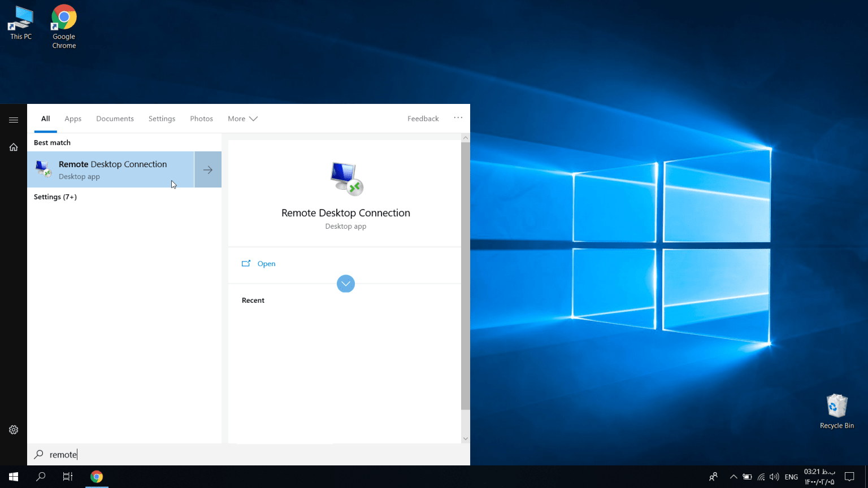Open the This PC desktop icon

pyautogui.click(x=21, y=23)
